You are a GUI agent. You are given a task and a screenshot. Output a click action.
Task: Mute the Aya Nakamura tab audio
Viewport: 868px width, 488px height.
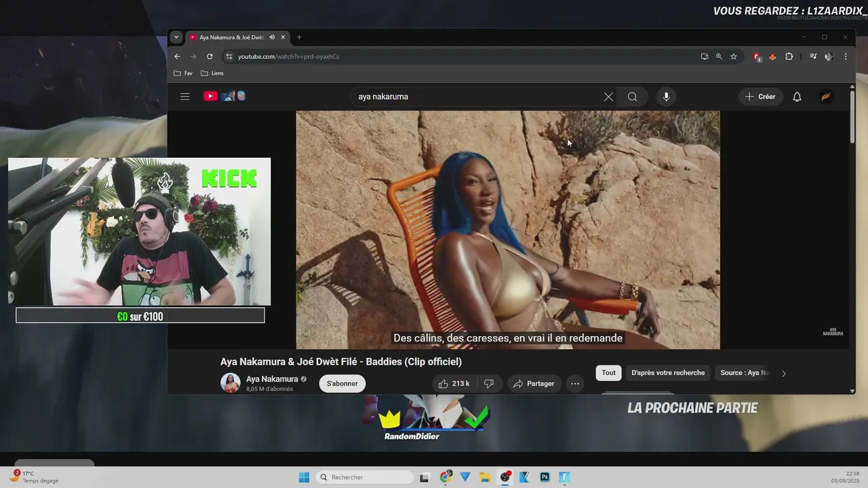tap(272, 37)
